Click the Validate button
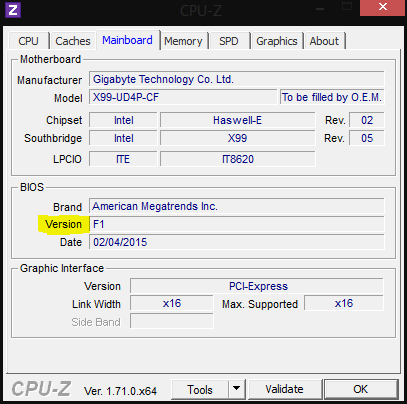 [x=285, y=389]
